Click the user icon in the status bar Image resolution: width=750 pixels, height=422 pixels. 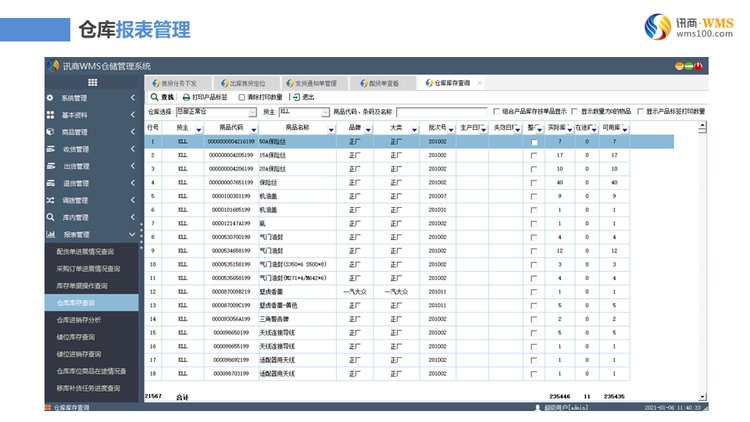(x=538, y=408)
